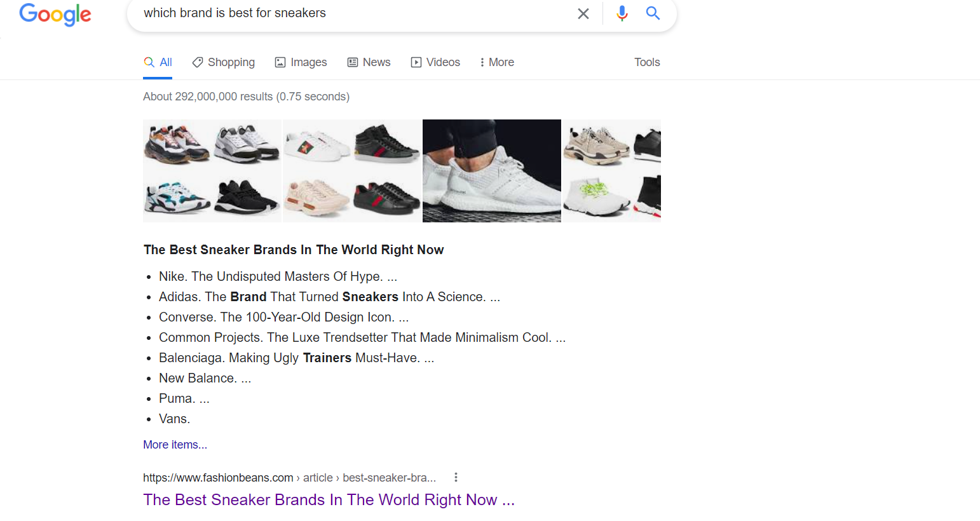Start voice search with the microphone icon
Image resolution: width=980 pixels, height=521 pixels.
tap(622, 13)
